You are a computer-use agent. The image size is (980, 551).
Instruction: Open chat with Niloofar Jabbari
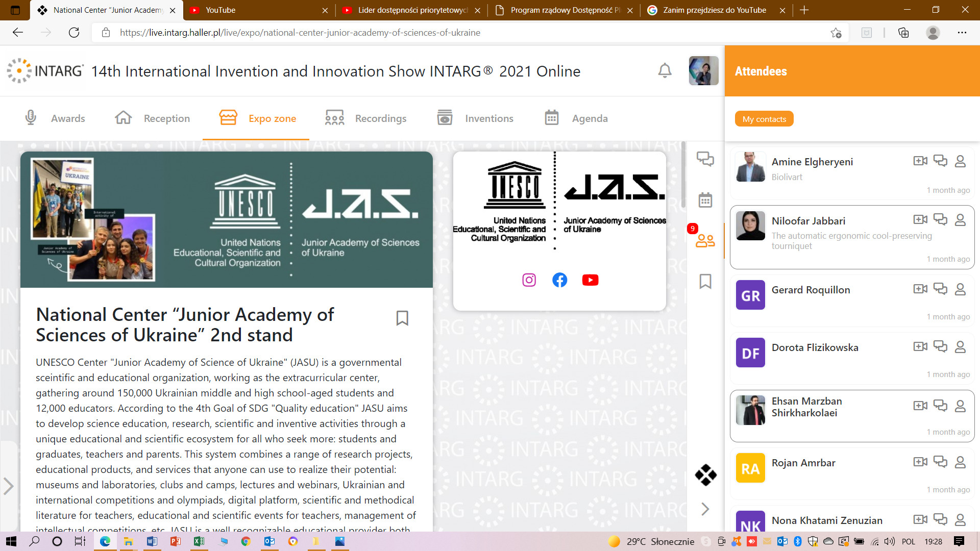[x=940, y=219]
